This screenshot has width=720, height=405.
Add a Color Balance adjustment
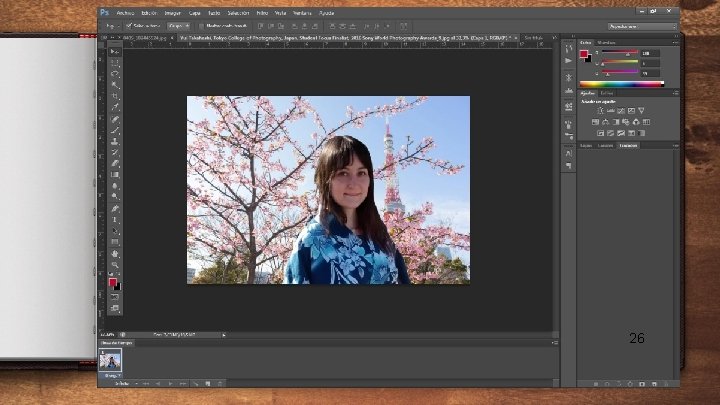[x=606, y=122]
